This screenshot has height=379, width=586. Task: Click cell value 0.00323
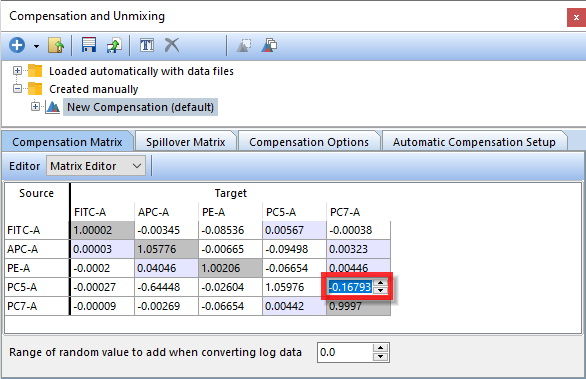click(x=358, y=249)
